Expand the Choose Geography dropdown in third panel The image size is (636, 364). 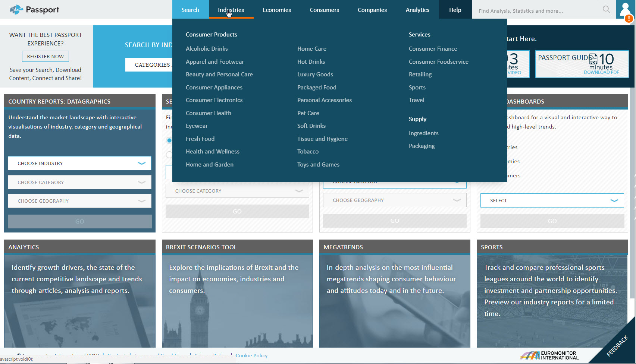(x=395, y=200)
